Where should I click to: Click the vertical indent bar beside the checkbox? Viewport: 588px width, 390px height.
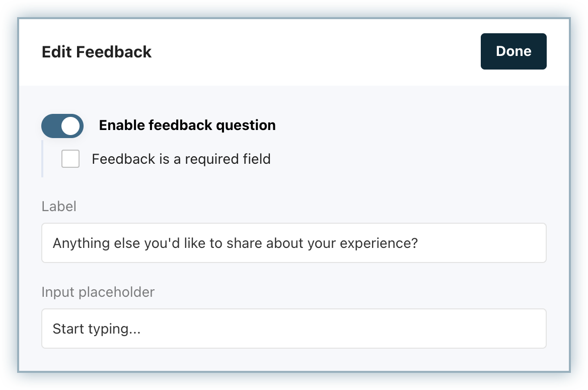coord(42,159)
